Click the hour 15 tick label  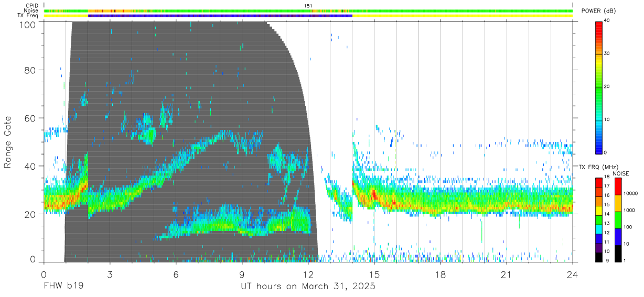[374, 274]
